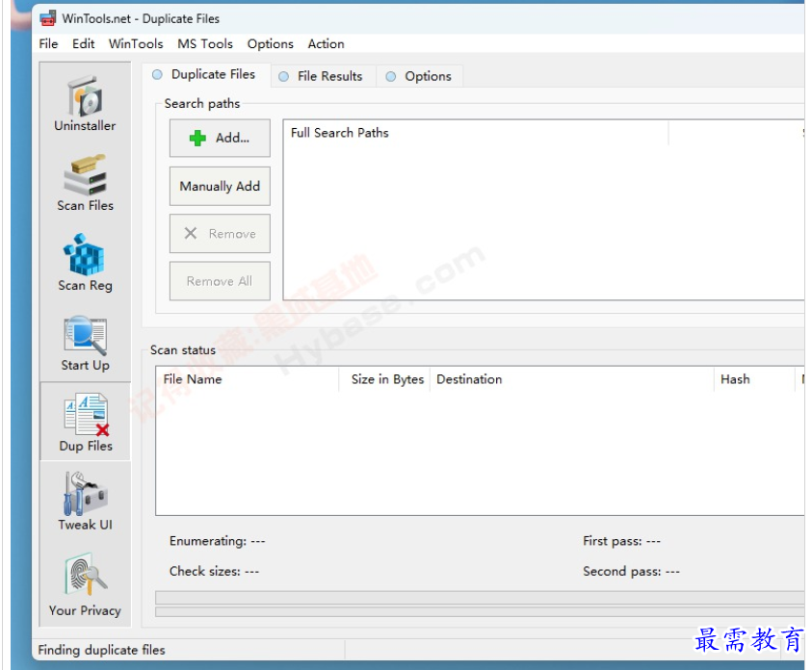Viewport: 812px width, 670px height.
Task: Click the Manually Add button
Action: [x=220, y=186]
